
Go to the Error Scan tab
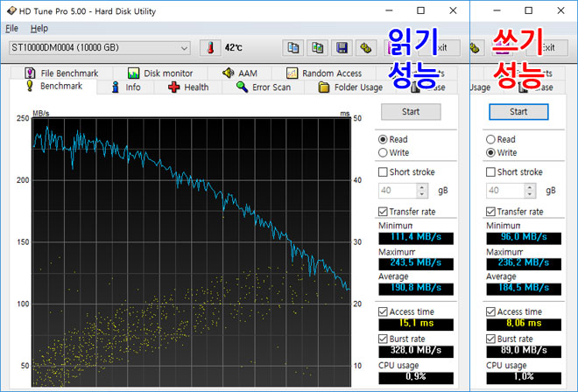[x=264, y=87]
